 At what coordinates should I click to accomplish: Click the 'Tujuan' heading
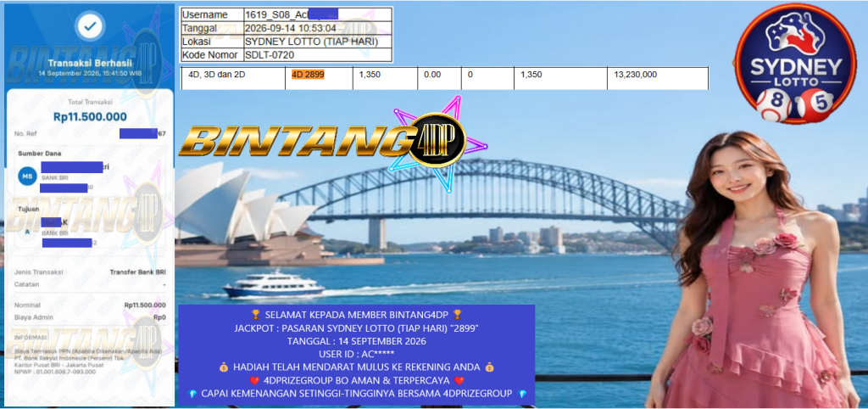[27, 209]
